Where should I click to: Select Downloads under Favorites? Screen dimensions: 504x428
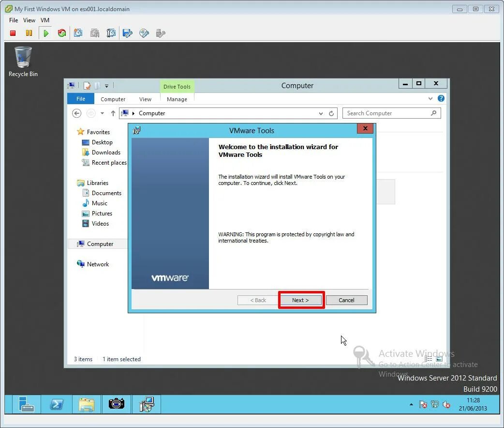[x=101, y=153]
